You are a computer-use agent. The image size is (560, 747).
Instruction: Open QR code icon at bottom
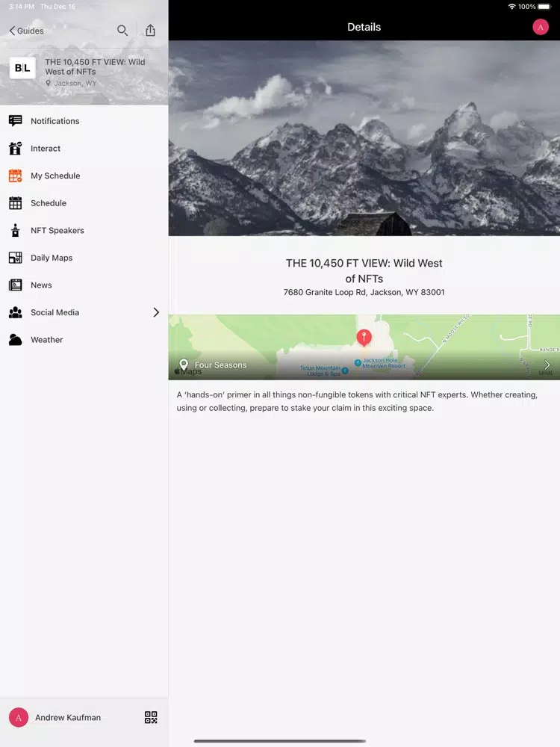coord(151,717)
